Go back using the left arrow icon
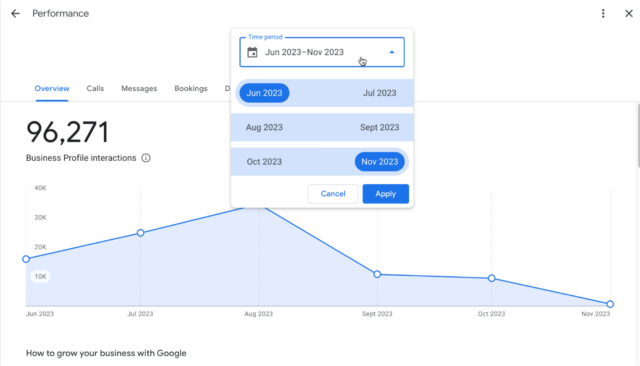Viewport: 640px width, 366px height. (x=15, y=13)
